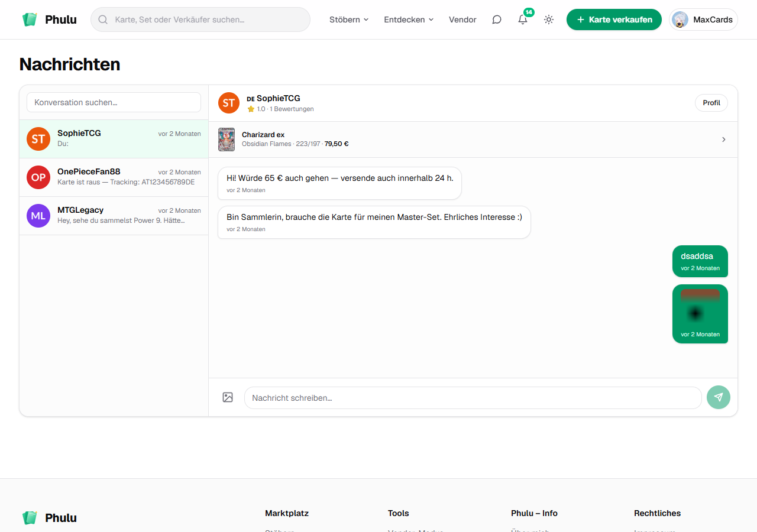
Task: Open Charizard ex listing chevron arrow
Action: click(724, 140)
